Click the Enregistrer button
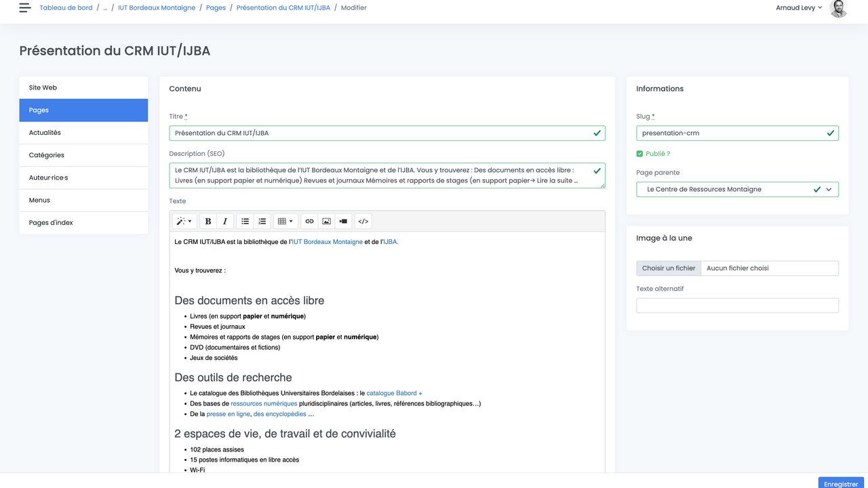 point(840,483)
